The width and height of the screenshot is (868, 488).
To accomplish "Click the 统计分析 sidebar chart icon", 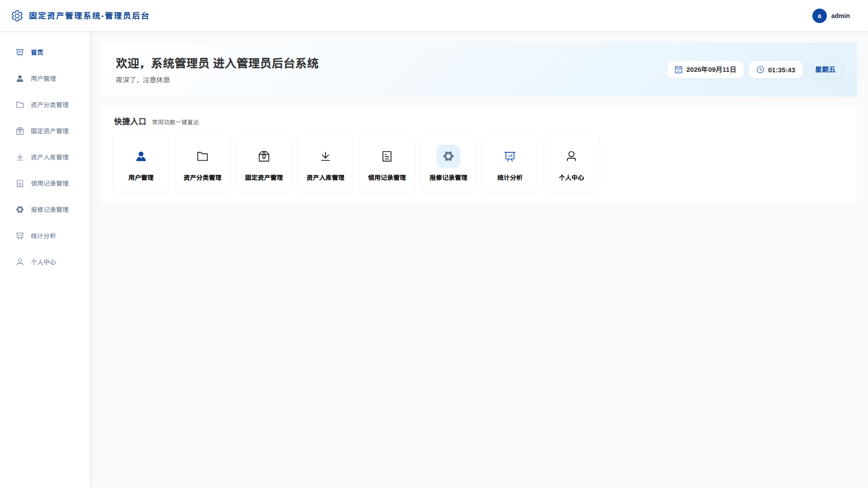I will [x=20, y=236].
